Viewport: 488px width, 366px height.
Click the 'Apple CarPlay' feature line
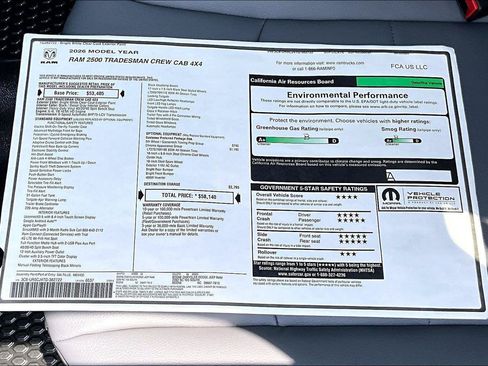click(x=34, y=225)
